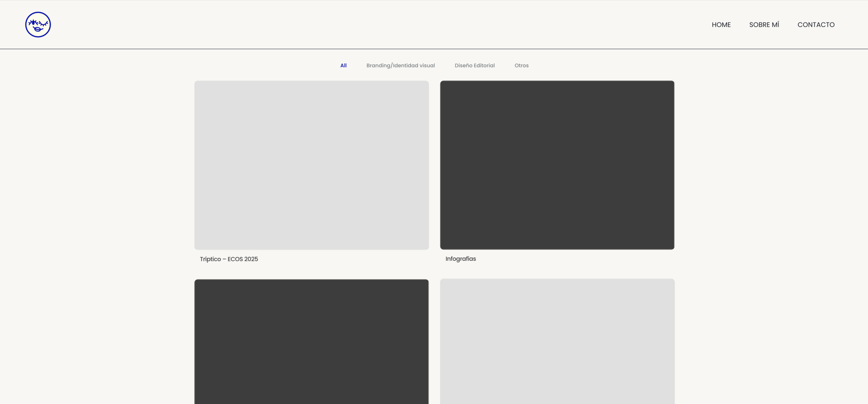Filter by Diseño Editorial category
The image size is (868, 404).
pos(475,65)
